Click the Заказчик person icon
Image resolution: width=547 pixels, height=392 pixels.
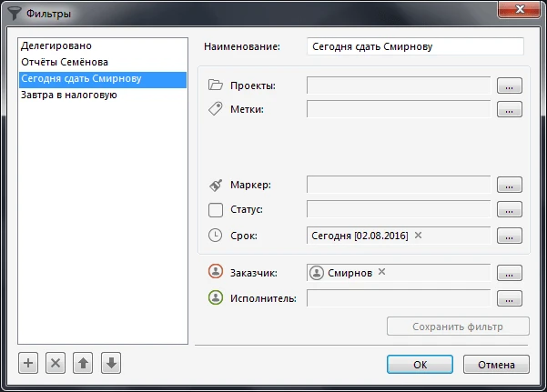[216, 272]
